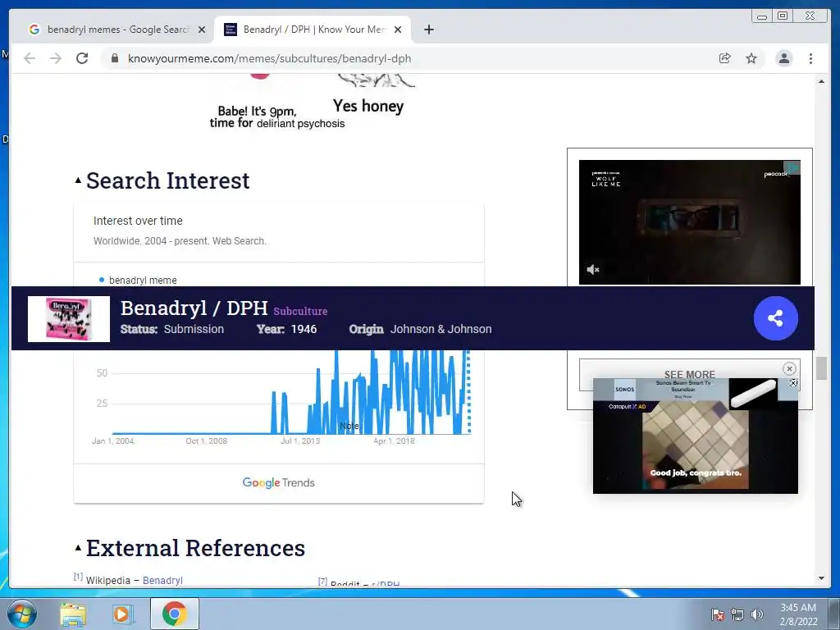Dismiss the Sonos ad with small X
Viewport: 840px width, 630px height.
(793, 382)
